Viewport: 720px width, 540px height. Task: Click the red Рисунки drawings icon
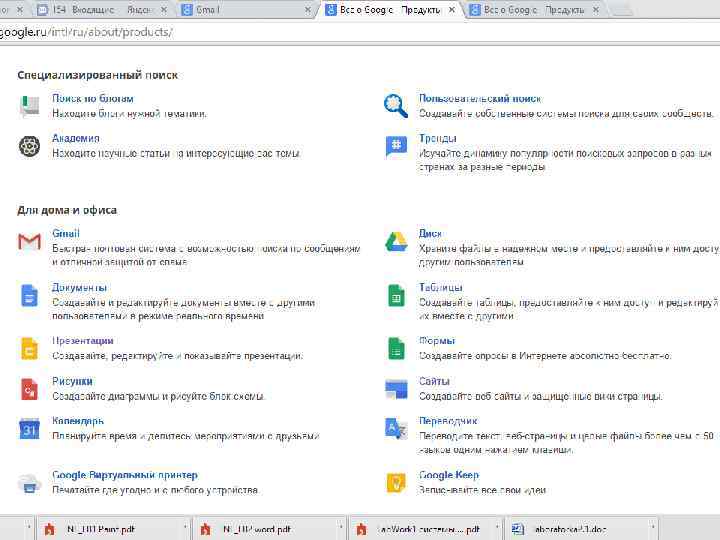tap(29, 389)
